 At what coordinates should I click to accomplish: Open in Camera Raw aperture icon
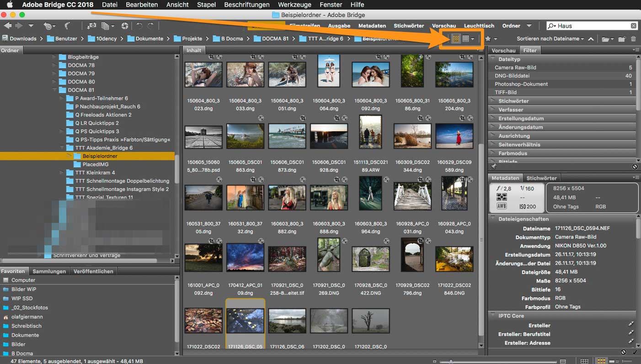125,26
